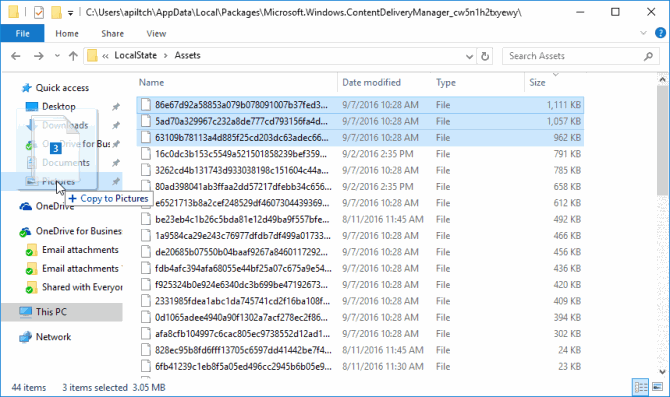This screenshot has height=397, width=670.
Task: Select file 5ad70a329967c232a8de777cd
Action: [x=360, y=121]
